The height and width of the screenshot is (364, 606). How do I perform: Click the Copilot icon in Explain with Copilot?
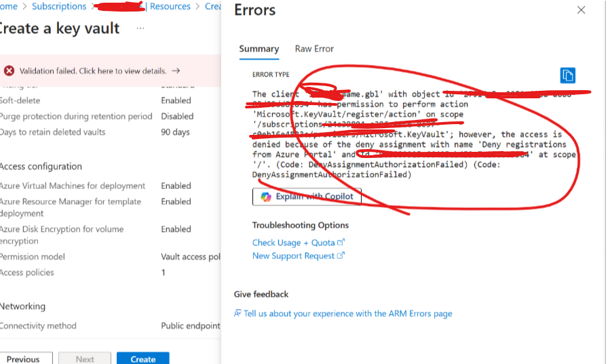[266, 197]
